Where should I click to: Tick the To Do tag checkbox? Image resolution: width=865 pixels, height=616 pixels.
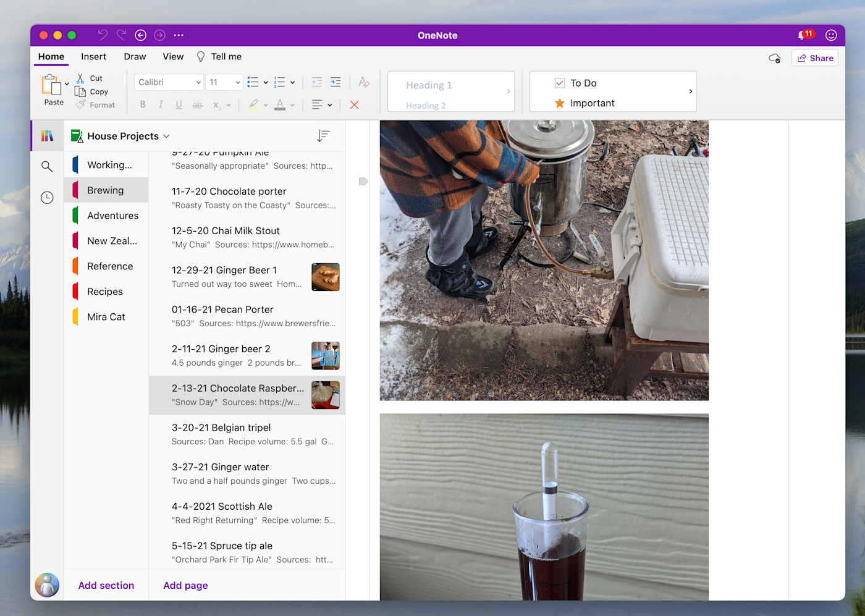click(560, 83)
